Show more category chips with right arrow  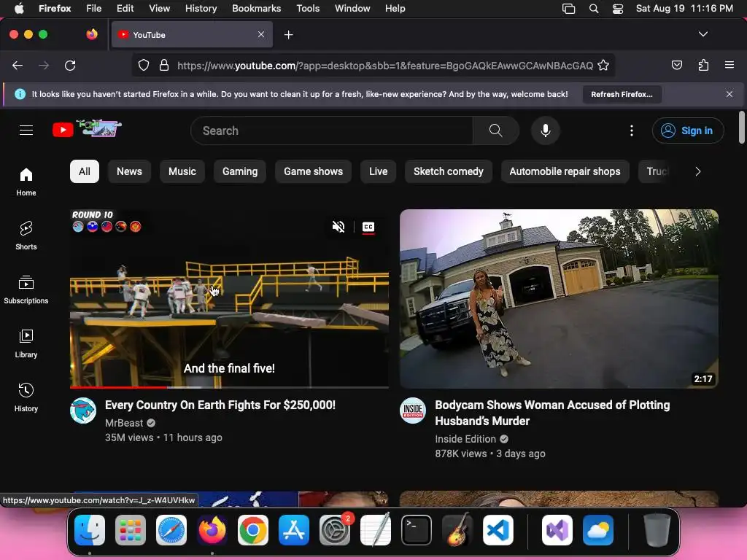(x=698, y=171)
